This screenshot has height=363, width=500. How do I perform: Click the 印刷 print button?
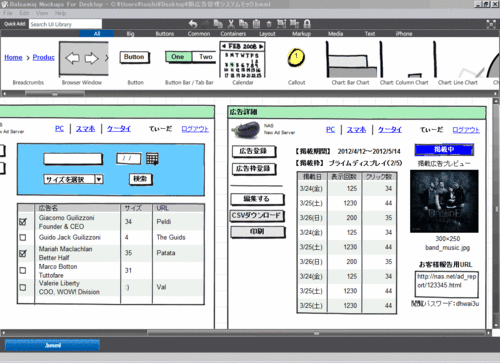[x=258, y=232]
